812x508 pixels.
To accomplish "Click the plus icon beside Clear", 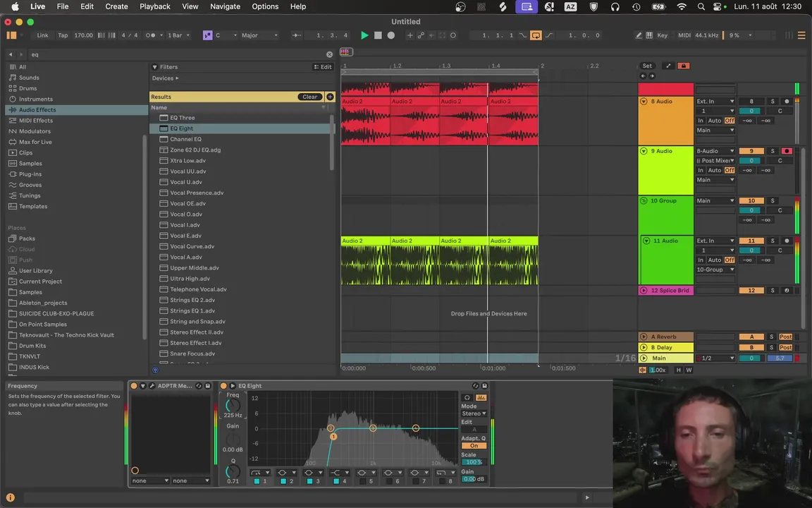I will point(329,97).
